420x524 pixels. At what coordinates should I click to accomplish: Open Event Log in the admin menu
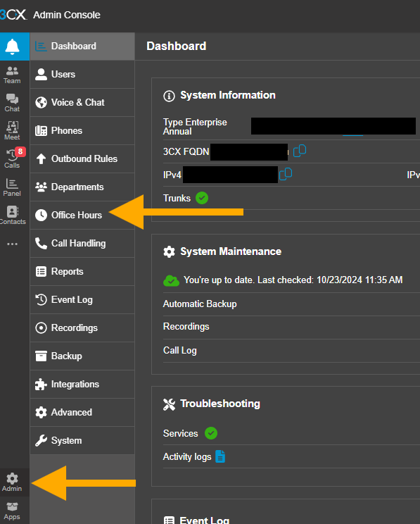tap(82, 299)
